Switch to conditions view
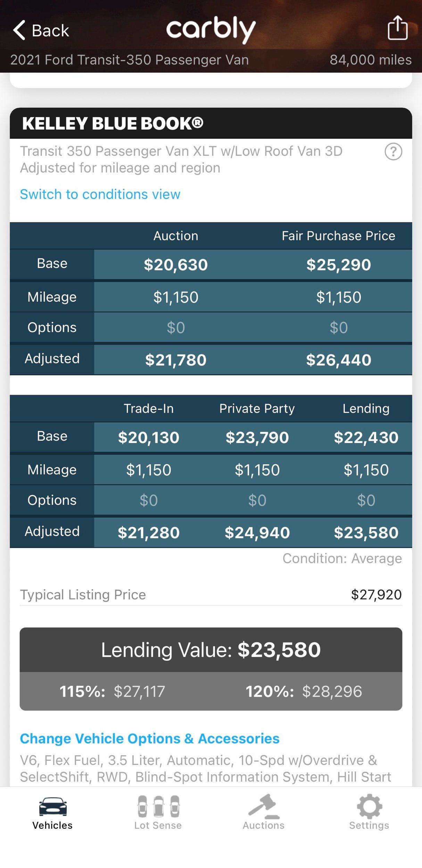Viewport: 422px width, 868px height. pos(100,194)
